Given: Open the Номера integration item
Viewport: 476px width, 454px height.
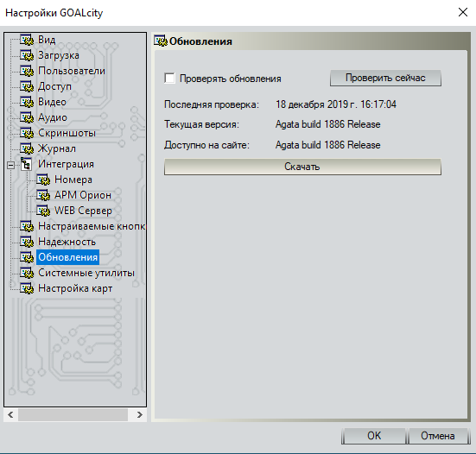Looking at the screenshot, I should coord(73,180).
